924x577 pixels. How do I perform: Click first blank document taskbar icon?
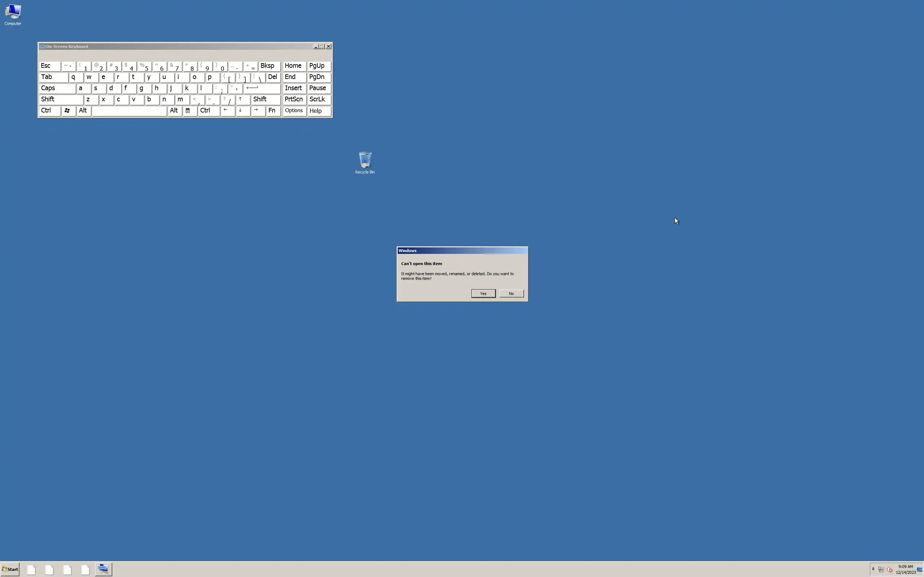tap(31, 569)
